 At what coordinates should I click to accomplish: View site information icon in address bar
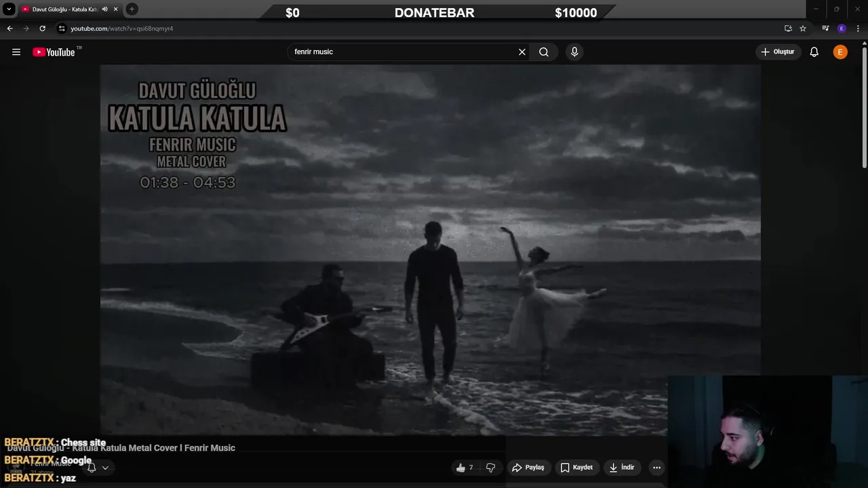pyautogui.click(x=62, y=28)
